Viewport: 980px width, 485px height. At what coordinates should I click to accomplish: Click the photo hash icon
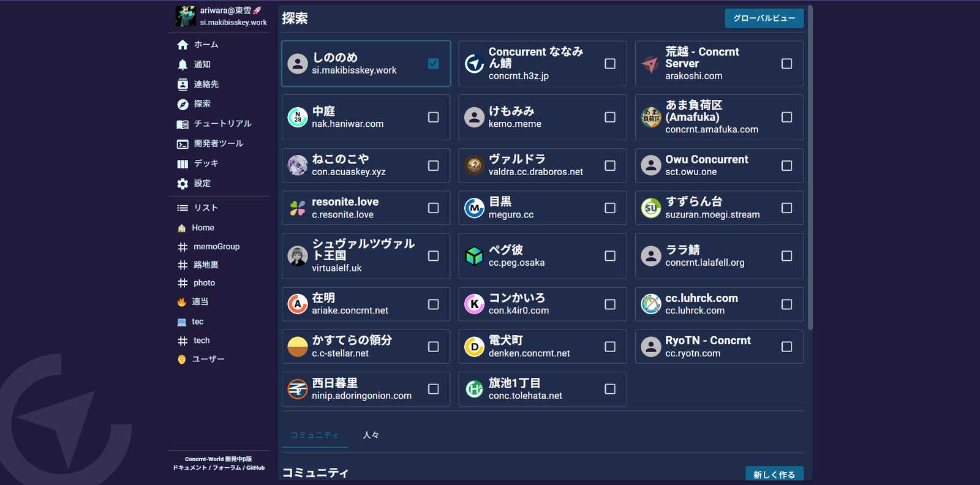(183, 283)
